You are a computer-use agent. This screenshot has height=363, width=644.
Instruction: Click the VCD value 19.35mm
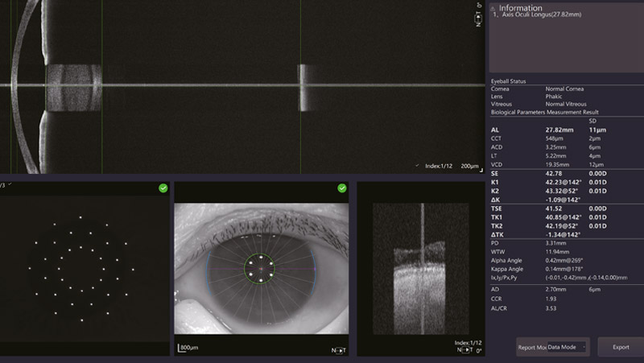click(x=557, y=165)
